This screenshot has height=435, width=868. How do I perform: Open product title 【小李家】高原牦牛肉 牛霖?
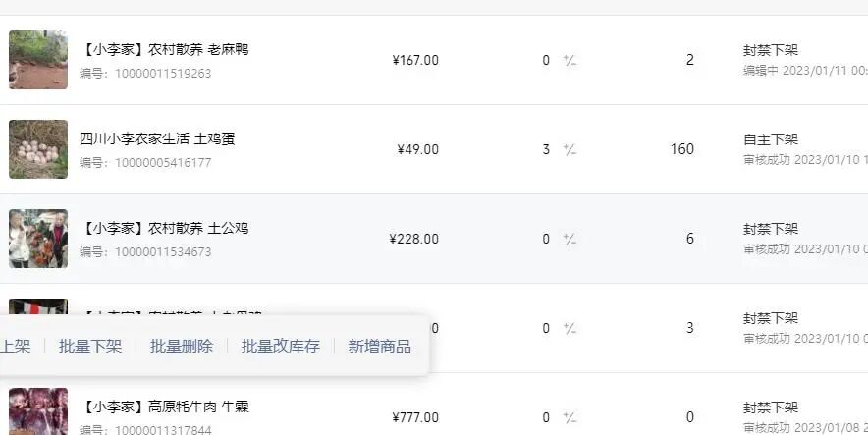(164, 407)
